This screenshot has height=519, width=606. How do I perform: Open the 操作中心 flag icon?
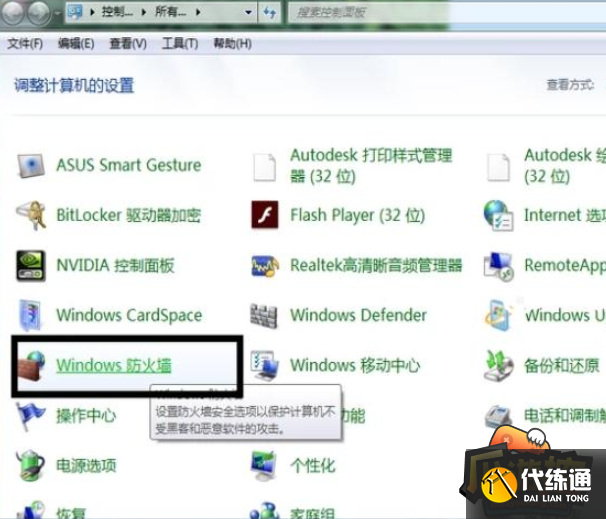pyautogui.click(x=30, y=416)
